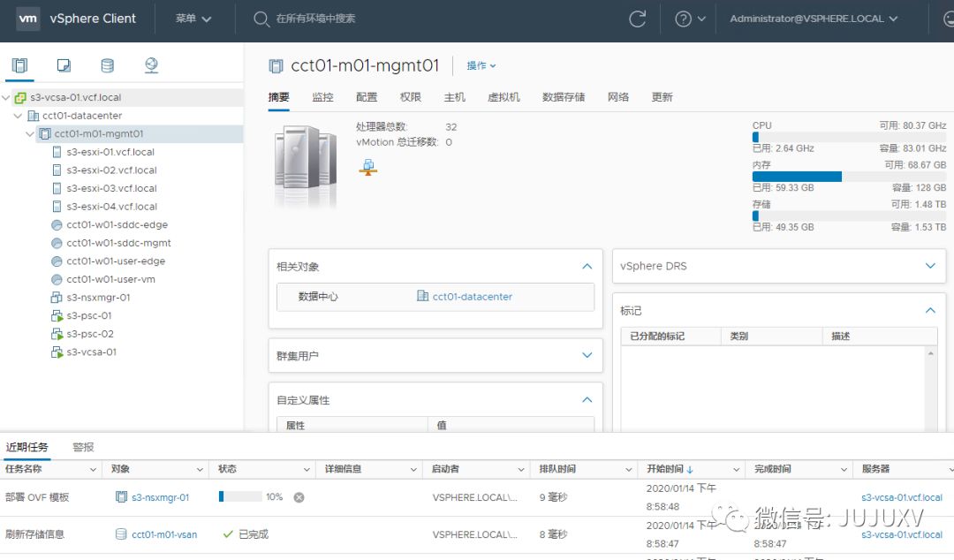
Task: Switch to the 更新 tab
Action: pos(662,97)
